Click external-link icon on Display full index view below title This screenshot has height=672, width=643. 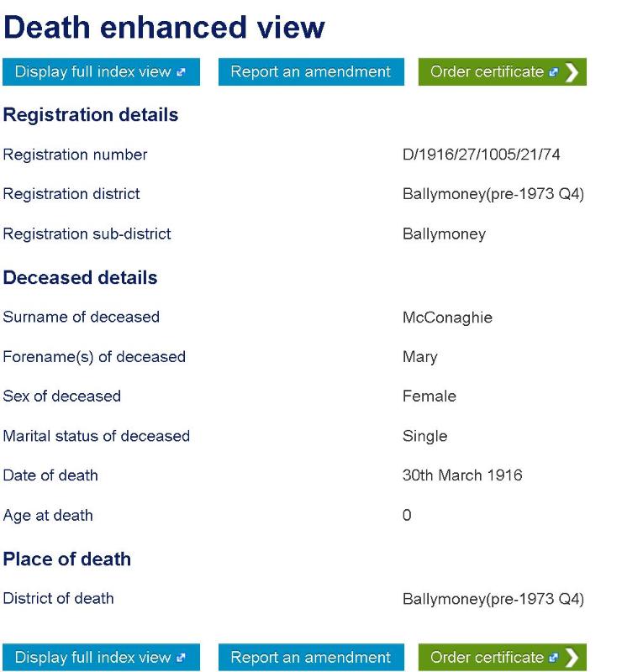[183, 72]
